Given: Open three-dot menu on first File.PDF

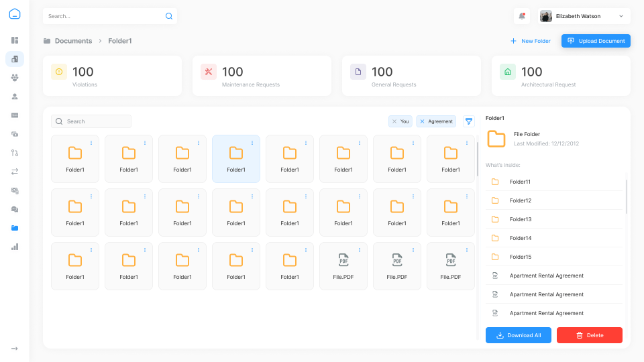Looking at the screenshot, I should pos(360,249).
